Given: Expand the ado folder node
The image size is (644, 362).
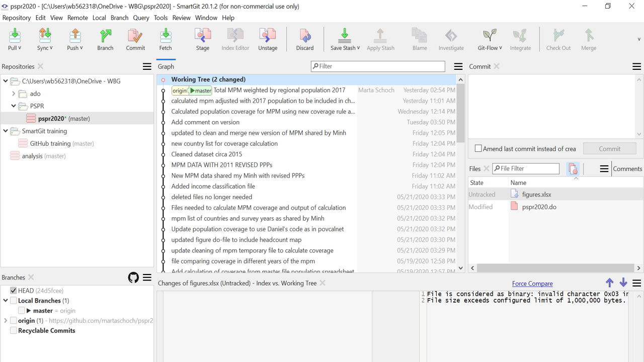Looking at the screenshot, I should pos(14,94).
